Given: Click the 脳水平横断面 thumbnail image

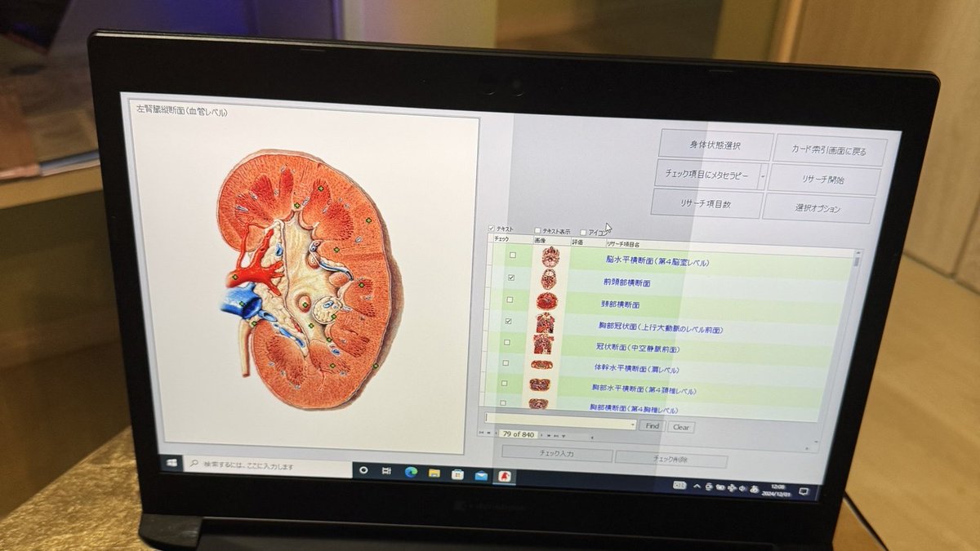Looking at the screenshot, I should pyautogui.click(x=549, y=258).
